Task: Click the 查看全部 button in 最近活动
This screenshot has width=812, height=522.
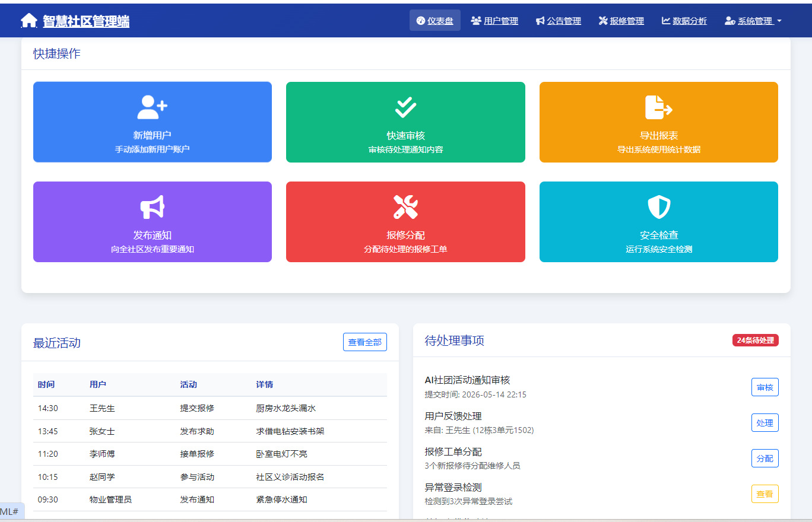Action: coord(364,342)
